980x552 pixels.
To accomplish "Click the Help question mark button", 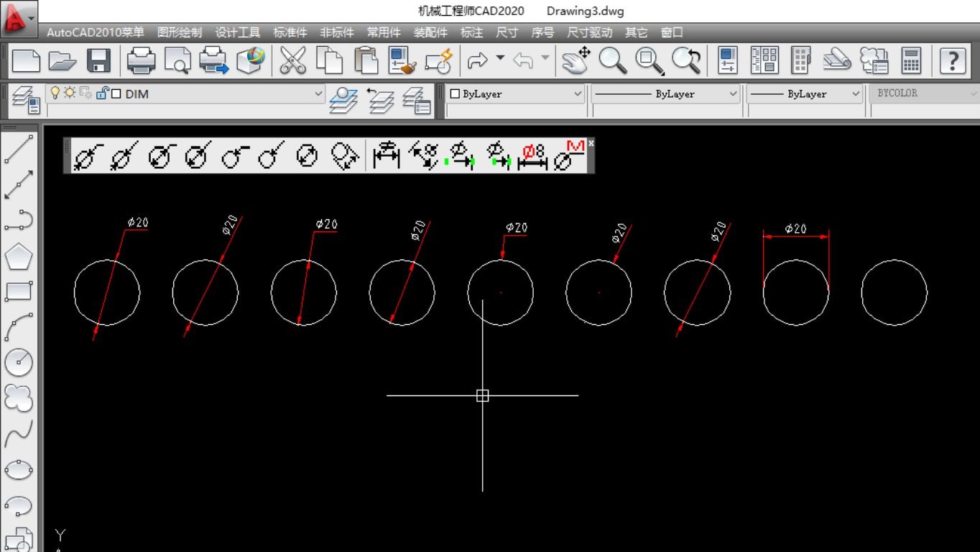I will pos(953,60).
